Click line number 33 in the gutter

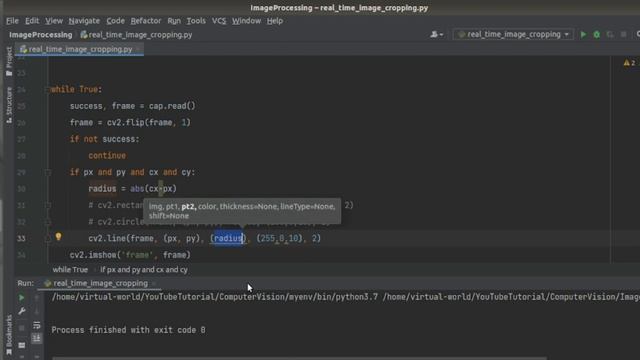pos(21,238)
